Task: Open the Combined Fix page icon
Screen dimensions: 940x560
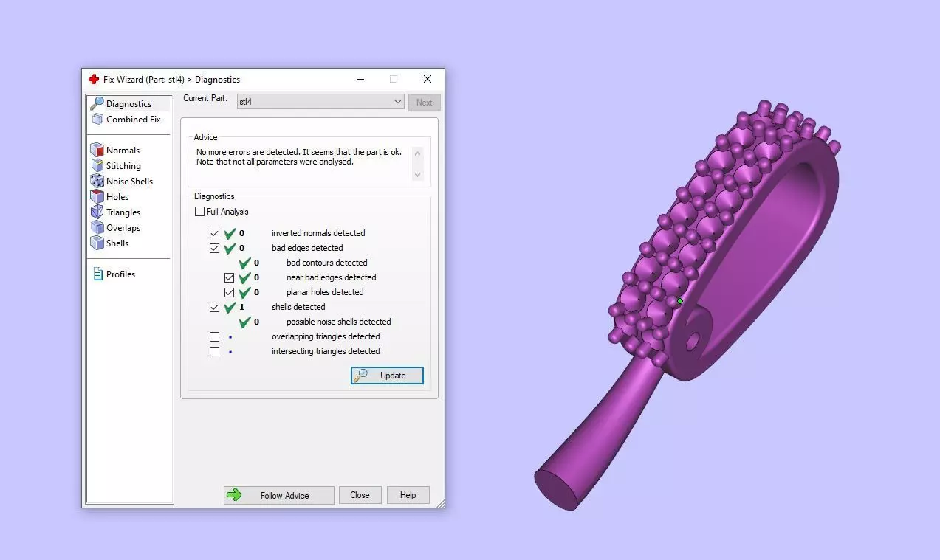Action: [97, 119]
